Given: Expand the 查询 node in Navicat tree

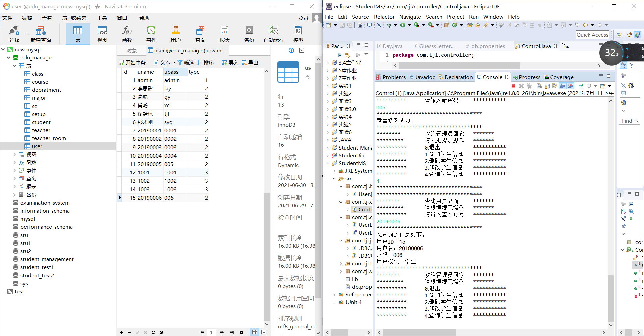Looking at the screenshot, I should point(14,178).
